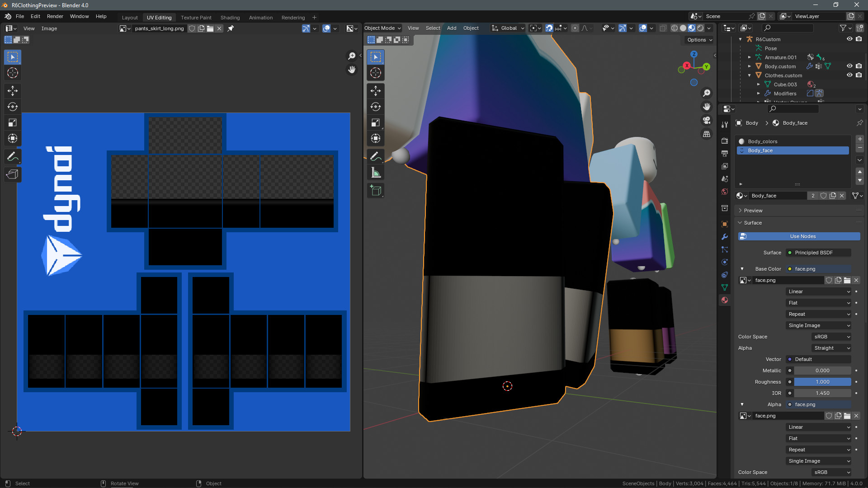
Task: Adjust the Roughness slider value
Action: click(x=822, y=382)
